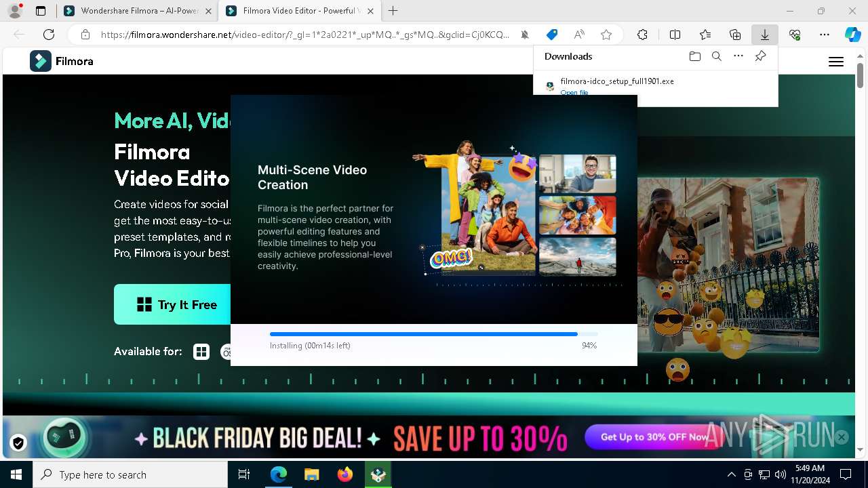Click the muted notifications bell icon

click(525, 35)
